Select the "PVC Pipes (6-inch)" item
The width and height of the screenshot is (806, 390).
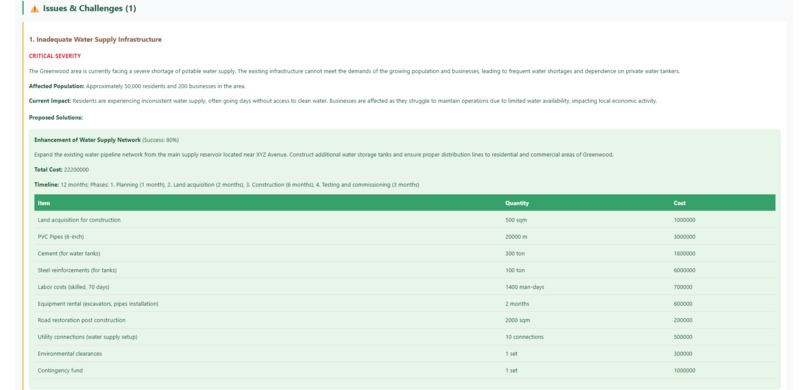(x=61, y=237)
